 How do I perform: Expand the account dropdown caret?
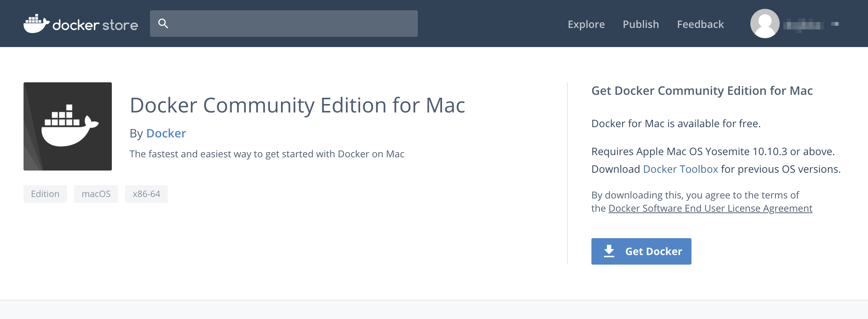[835, 24]
